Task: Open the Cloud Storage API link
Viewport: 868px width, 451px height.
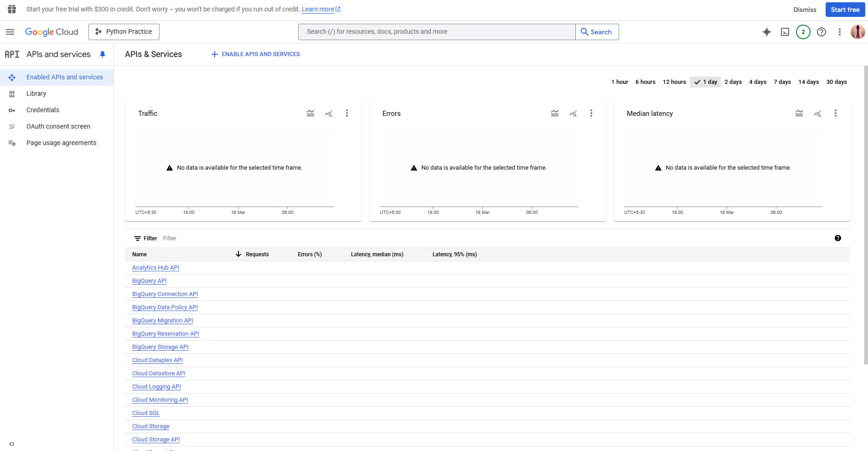Action: click(x=156, y=440)
